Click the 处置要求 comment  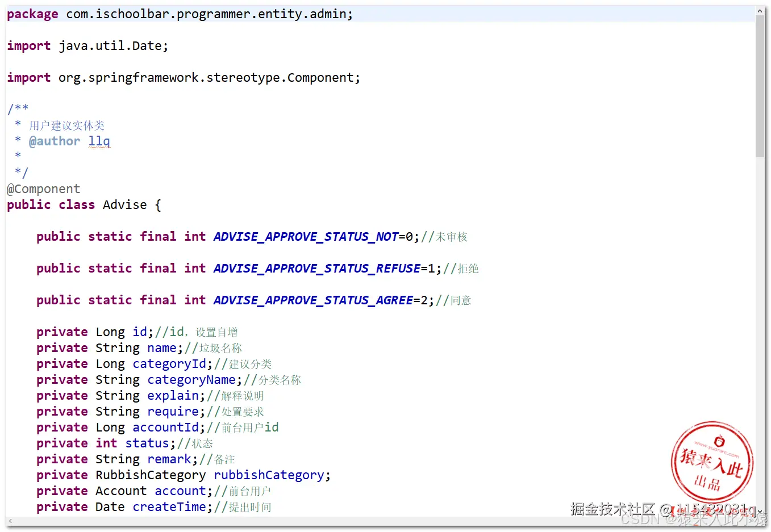(x=235, y=412)
